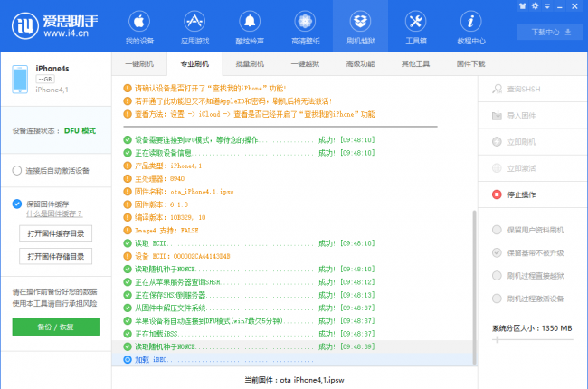This screenshot has width=588, height=389.
Task: Click the 查询SHSH text button
Action: (x=524, y=89)
